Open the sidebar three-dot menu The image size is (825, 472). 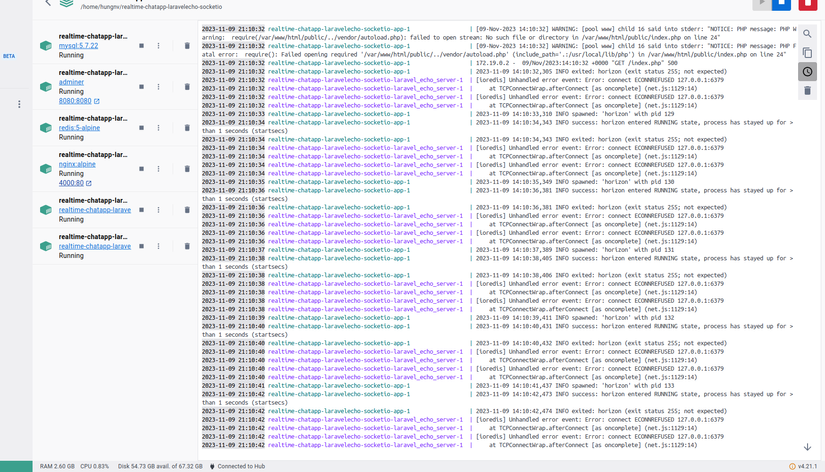click(x=19, y=104)
